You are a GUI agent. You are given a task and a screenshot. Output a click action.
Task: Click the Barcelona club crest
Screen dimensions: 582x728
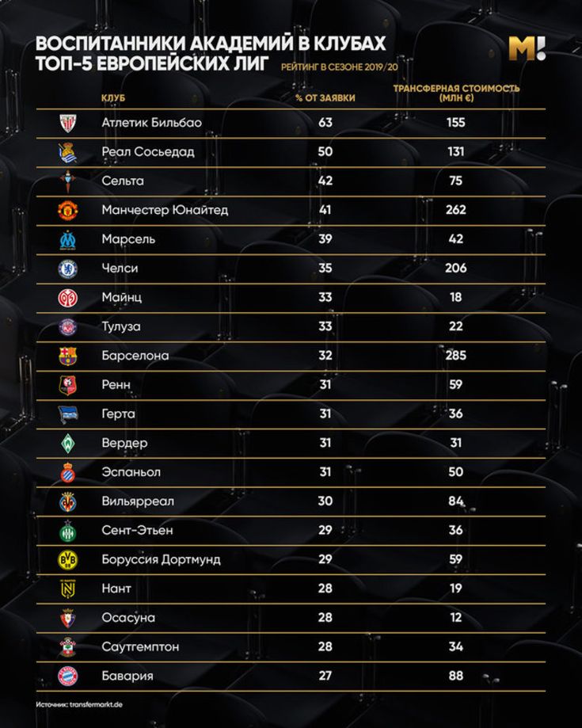(x=68, y=356)
